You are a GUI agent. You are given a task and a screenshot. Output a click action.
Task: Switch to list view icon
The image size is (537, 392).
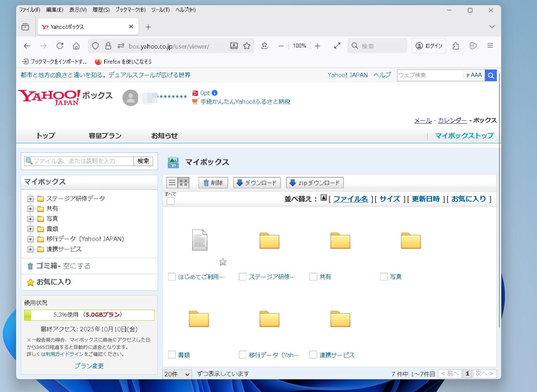[x=172, y=182]
